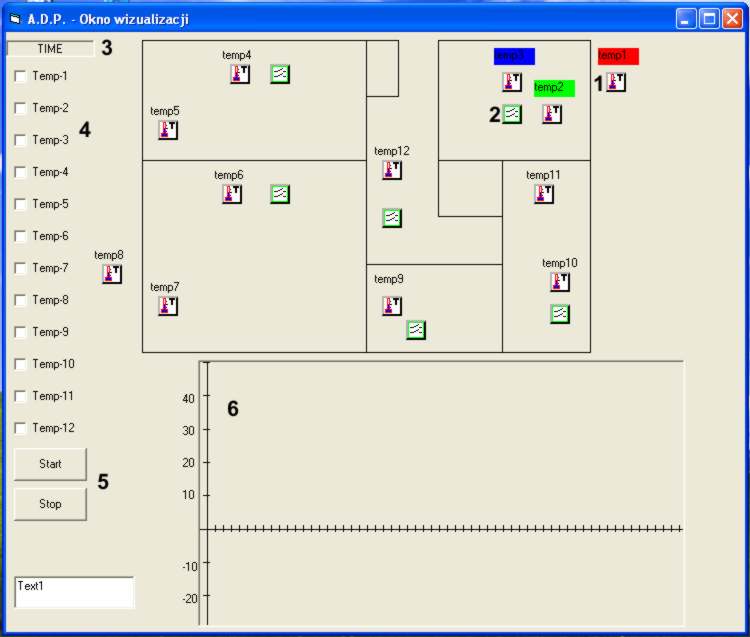The width and height of the screenshot is (750, 637).
Task: Enable the Temp-1 checkbox
Action: [20, 76]
